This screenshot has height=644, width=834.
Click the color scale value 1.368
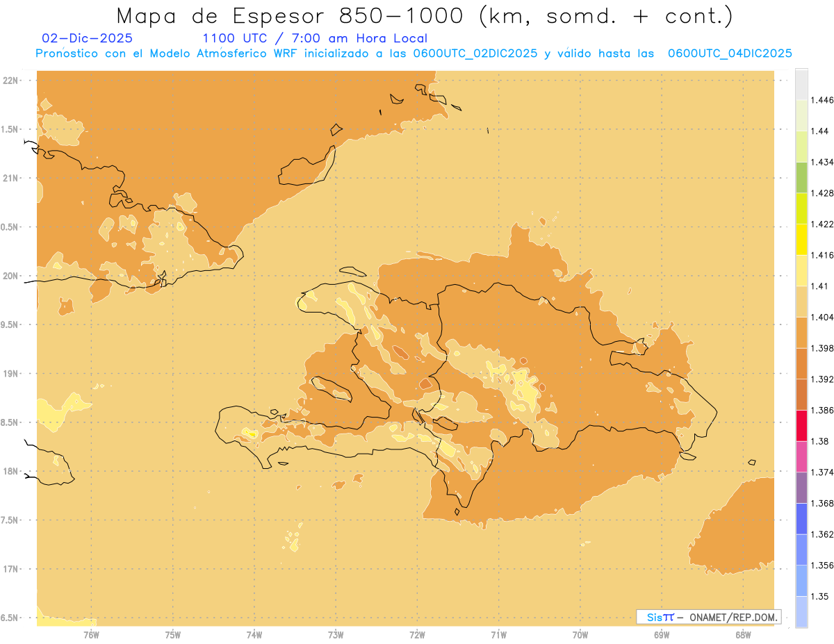[824, 503]
